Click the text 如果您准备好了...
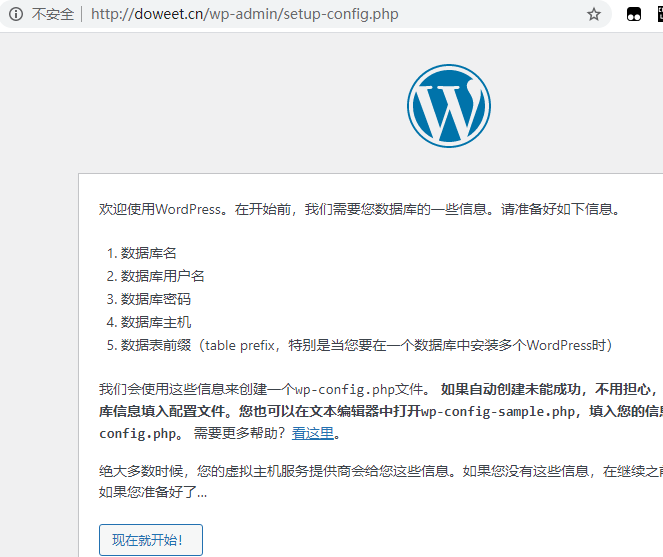Image resolution: width=663 pixels, height=557 pixels. click(153, 492)
